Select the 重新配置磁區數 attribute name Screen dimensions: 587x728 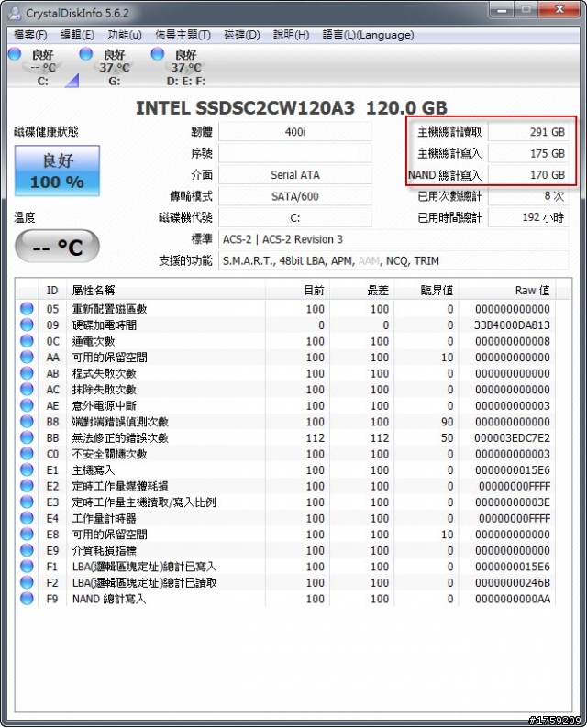point(109,309)
